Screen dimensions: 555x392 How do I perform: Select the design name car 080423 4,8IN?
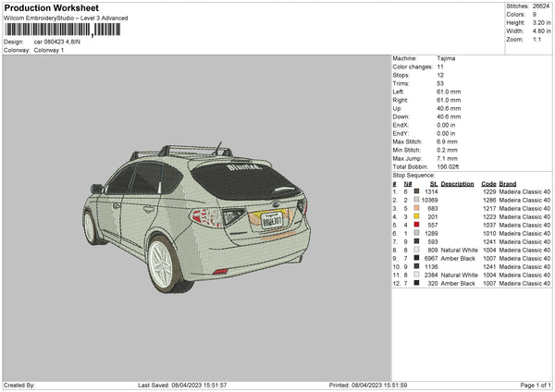tap(63, 43)
